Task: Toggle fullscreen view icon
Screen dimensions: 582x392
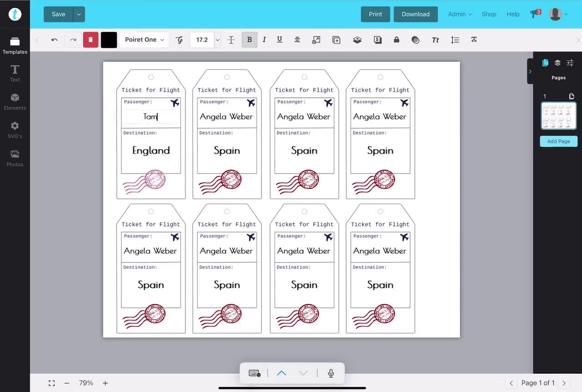Action: tap(52, 383)
